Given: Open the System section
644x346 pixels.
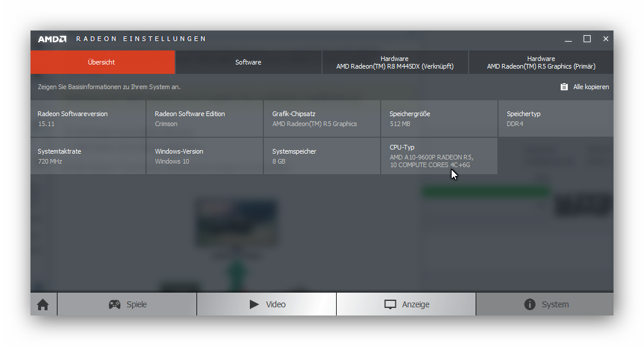Looking at the screenshot, I should (x=545, y=304).
